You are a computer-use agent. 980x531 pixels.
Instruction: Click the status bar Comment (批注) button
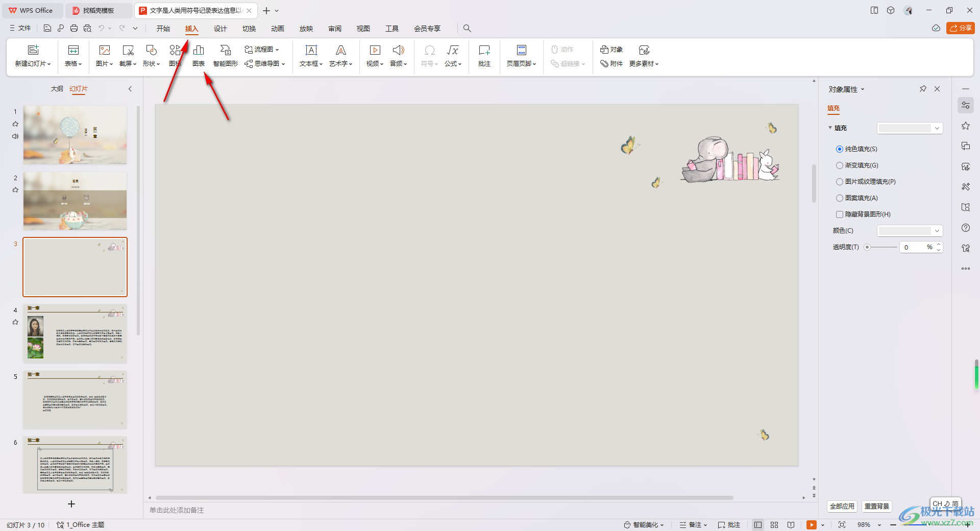pos(729,525)
